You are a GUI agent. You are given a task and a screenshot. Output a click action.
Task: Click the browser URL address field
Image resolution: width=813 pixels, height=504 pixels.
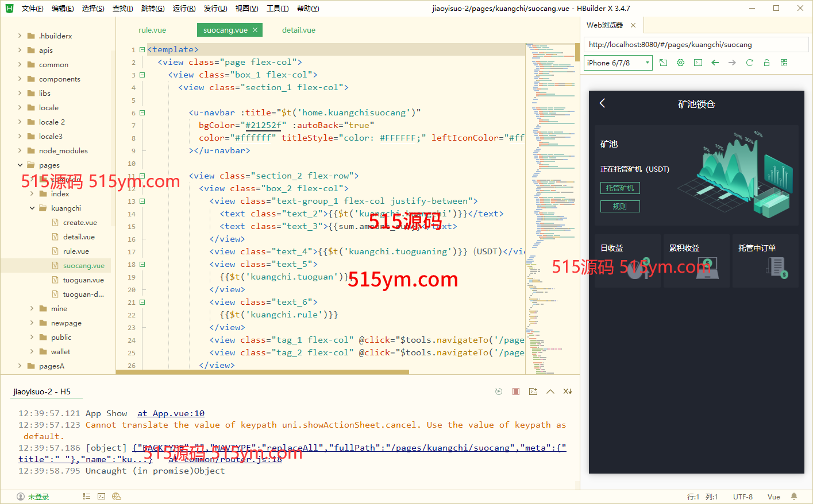pos(695,45)
